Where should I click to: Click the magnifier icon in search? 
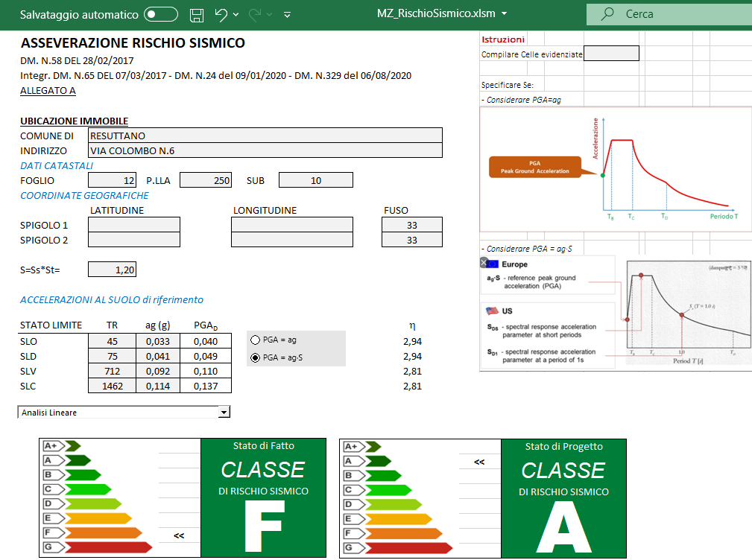point(607,13)
